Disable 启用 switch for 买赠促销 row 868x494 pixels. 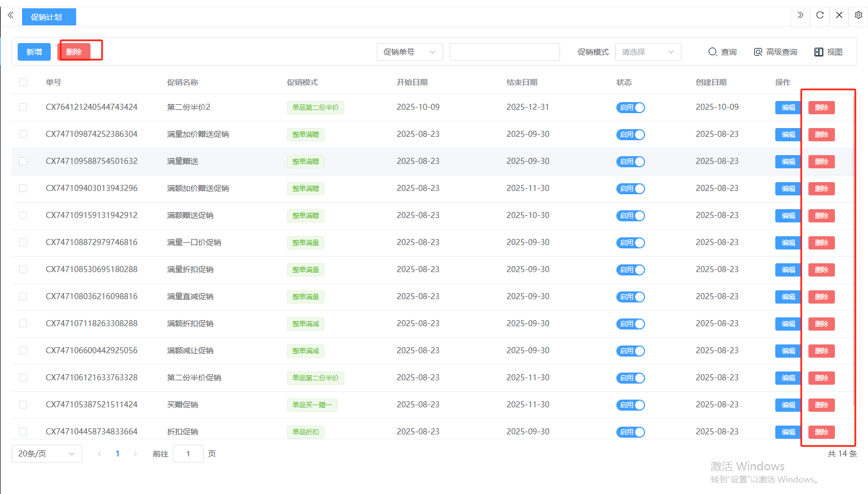631,405
